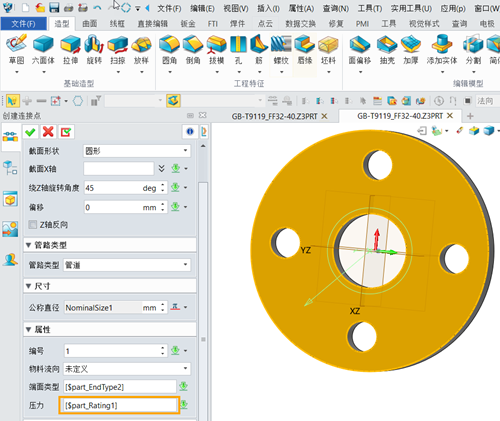This screenshot has height=421, width=500.
Task: Switch to the 曲面 ribbon tab
Action: pyautogui.click(x=90, y=24)
